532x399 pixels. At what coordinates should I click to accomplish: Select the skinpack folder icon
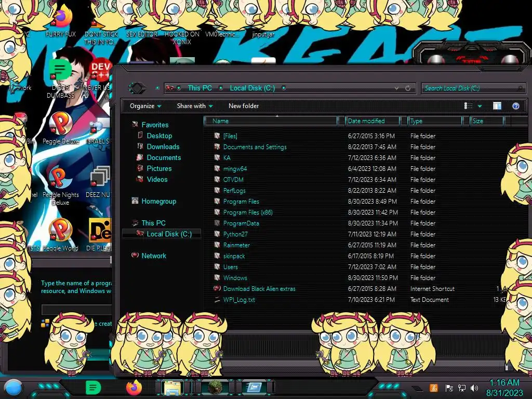coord(217,256)
